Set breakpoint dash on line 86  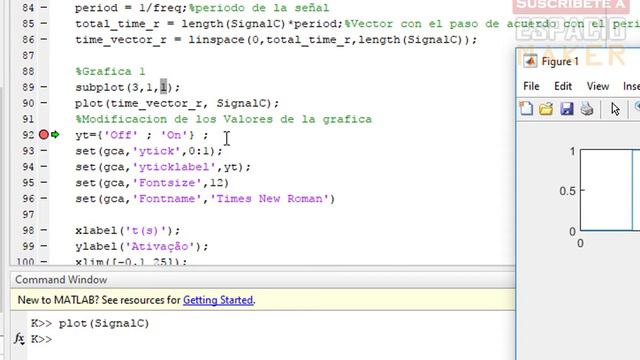(x=44, y=40)
